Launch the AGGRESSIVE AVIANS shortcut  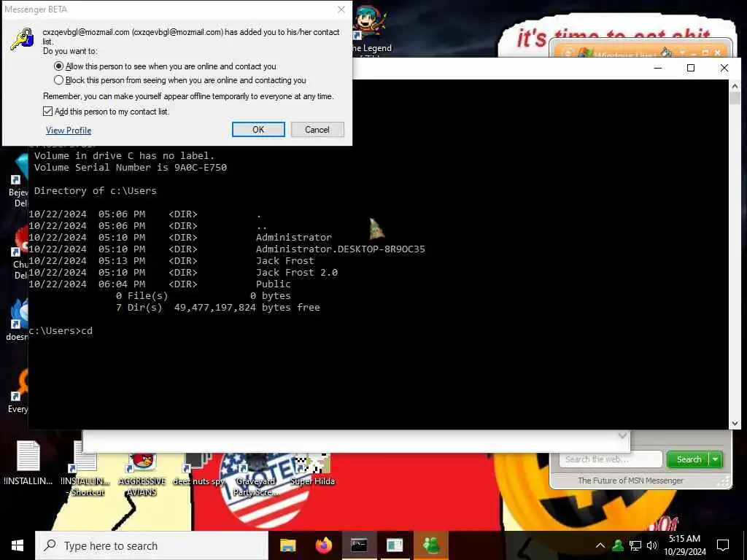pos(142,475)
